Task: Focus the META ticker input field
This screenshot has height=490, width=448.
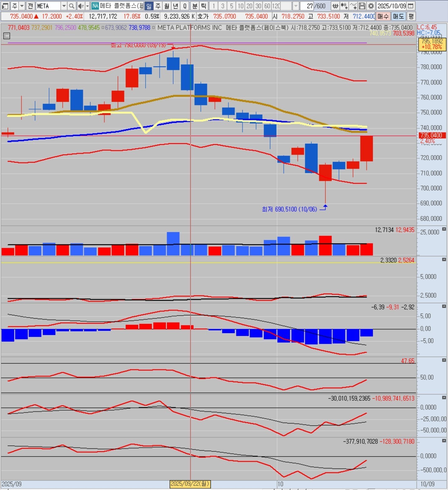Action: click(48, 6)
